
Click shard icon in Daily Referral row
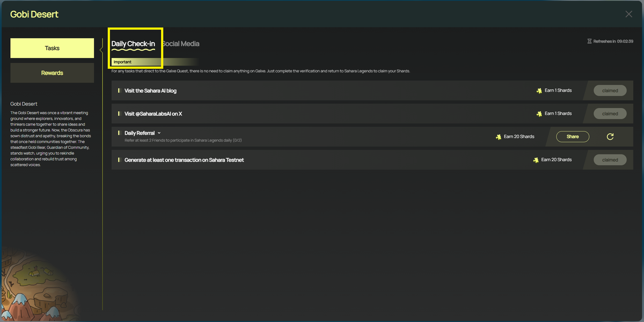[x=499, y=136]
